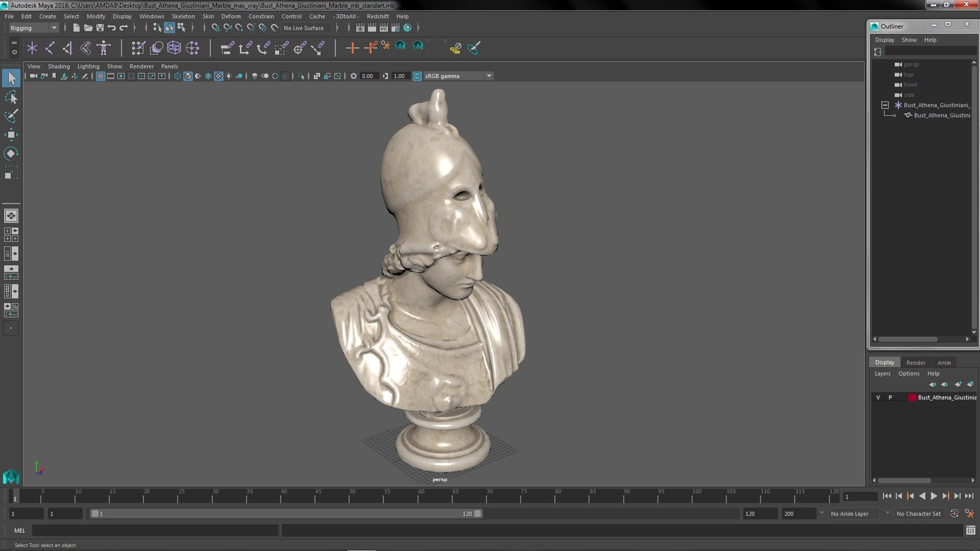Apply Pole Vector constraint shelf icon
Image resolution: width=980 pixels, height=551 pixels.
(x=317, y=48)
